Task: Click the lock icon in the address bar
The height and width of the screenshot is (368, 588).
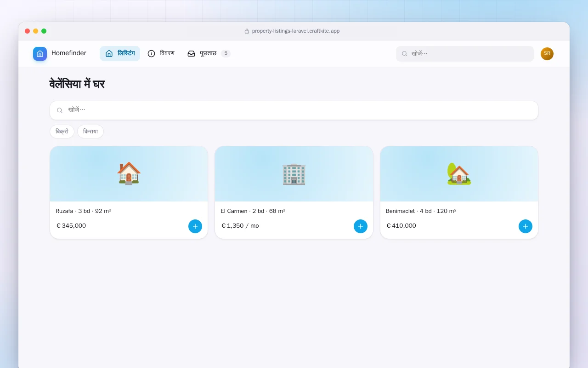Action: click(x=247, y=31)
